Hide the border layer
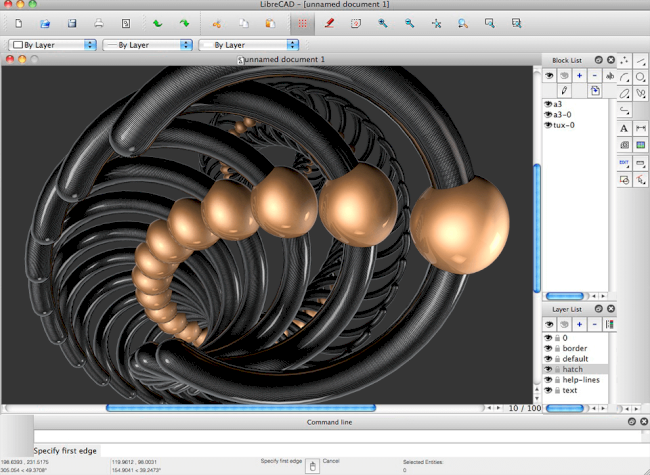 548,348
